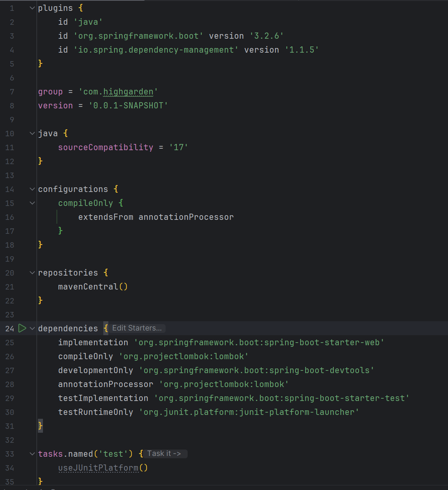Click the testImplementation keyword
Screen dimensions: 448x490
coord(103,398)
